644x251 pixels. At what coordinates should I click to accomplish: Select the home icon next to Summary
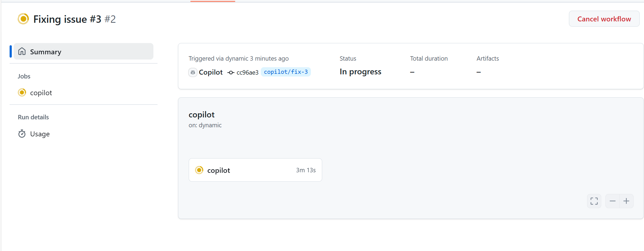point(22,51)
